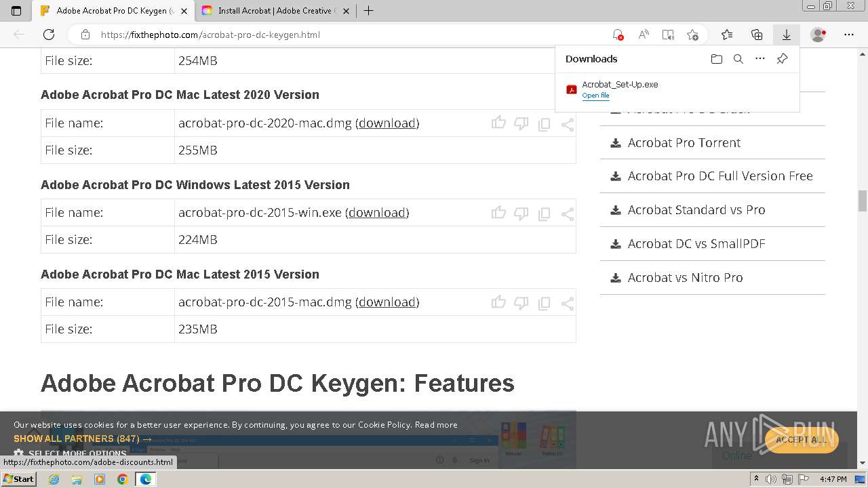This screenshot has width=868, height=488.
Task: Click ACCEPT ALL cookies button
Action: pyautogui.click(x=801, y=439)
